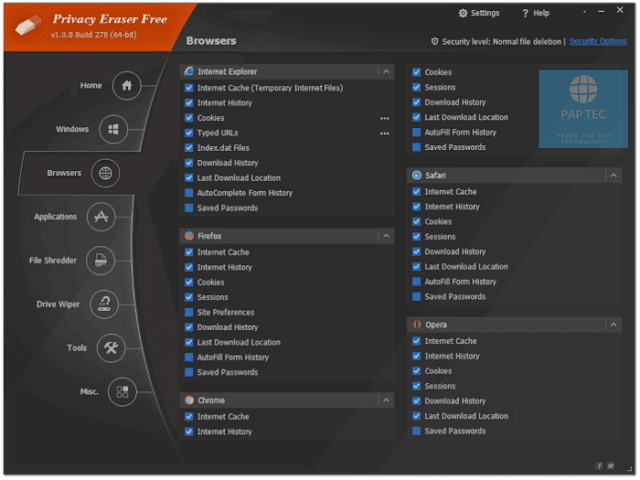Click the Privacy Eraser eraser logo
Screen dimensions: 640x480
(29, 25)
